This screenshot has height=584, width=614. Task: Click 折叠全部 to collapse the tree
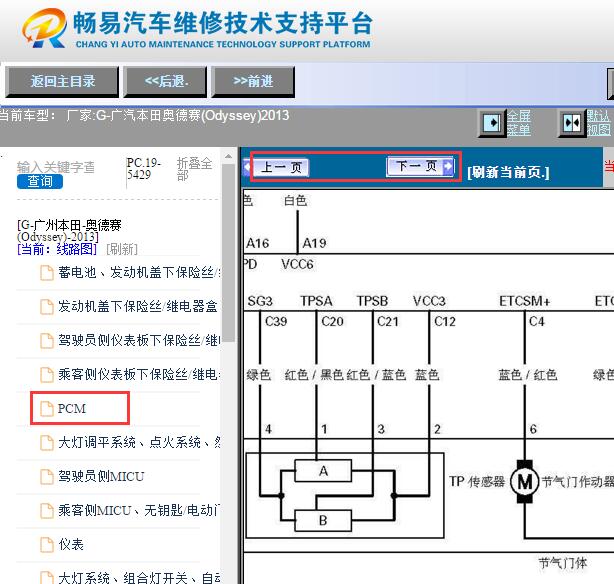(195, 169)
